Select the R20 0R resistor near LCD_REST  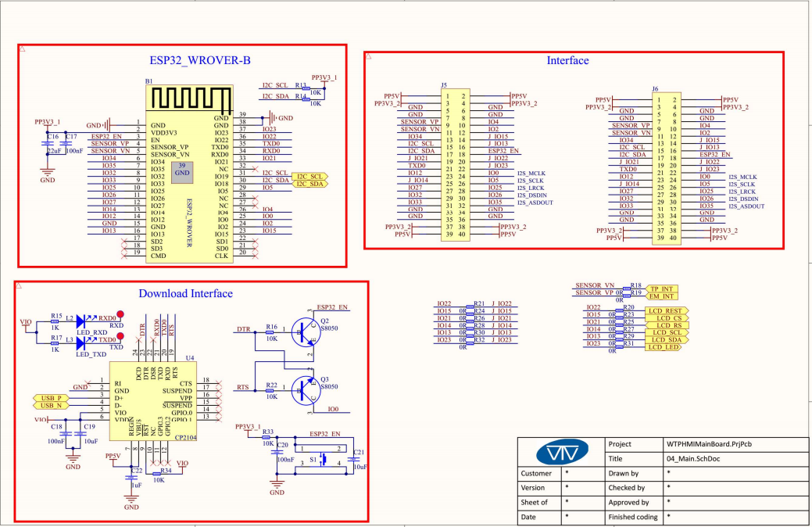pyautogui.click(x=620, y=311)
